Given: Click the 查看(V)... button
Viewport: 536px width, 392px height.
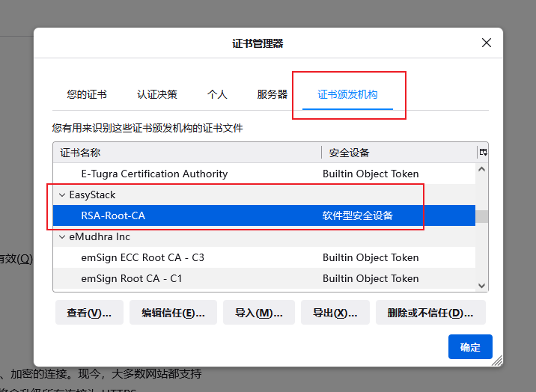Looking at the screenshot, I should pos(89,313).
